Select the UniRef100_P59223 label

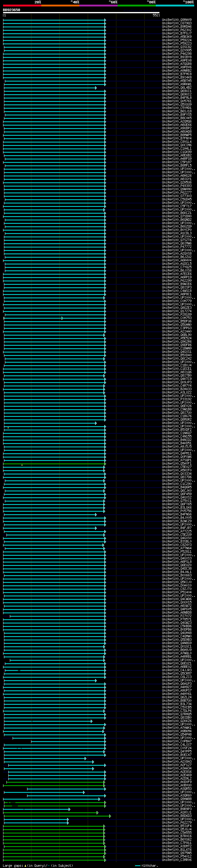coord(177,43)
